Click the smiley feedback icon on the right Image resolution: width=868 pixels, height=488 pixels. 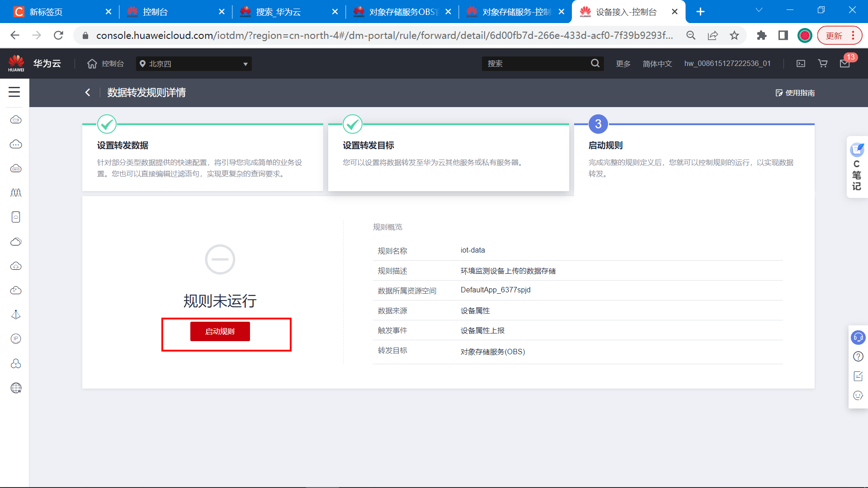858,395
